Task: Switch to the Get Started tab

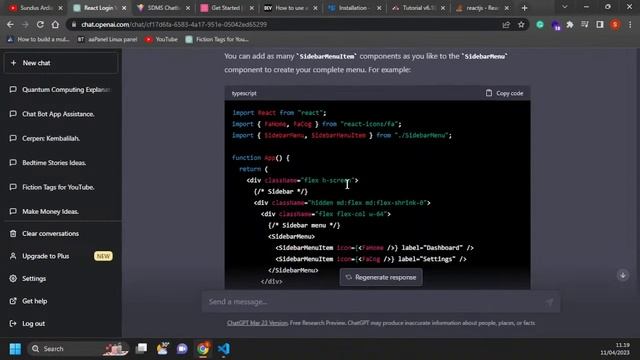Action: point(227,8)
